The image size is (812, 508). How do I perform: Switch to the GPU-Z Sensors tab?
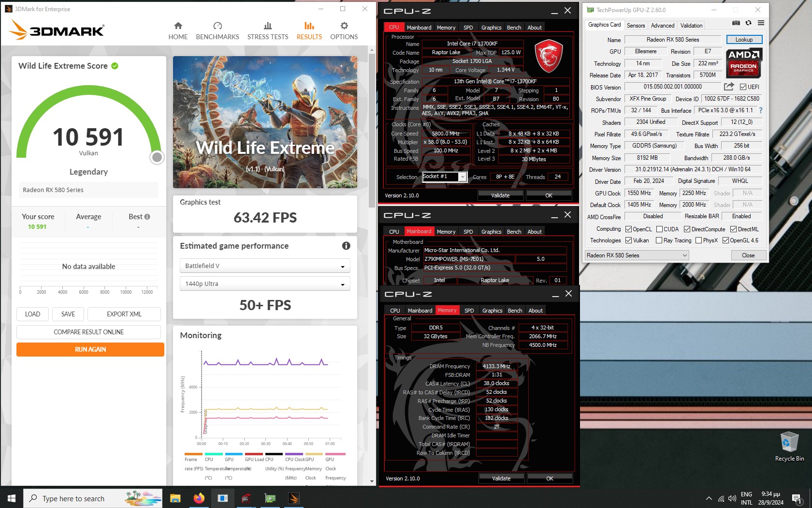click(x=636, y=26)
